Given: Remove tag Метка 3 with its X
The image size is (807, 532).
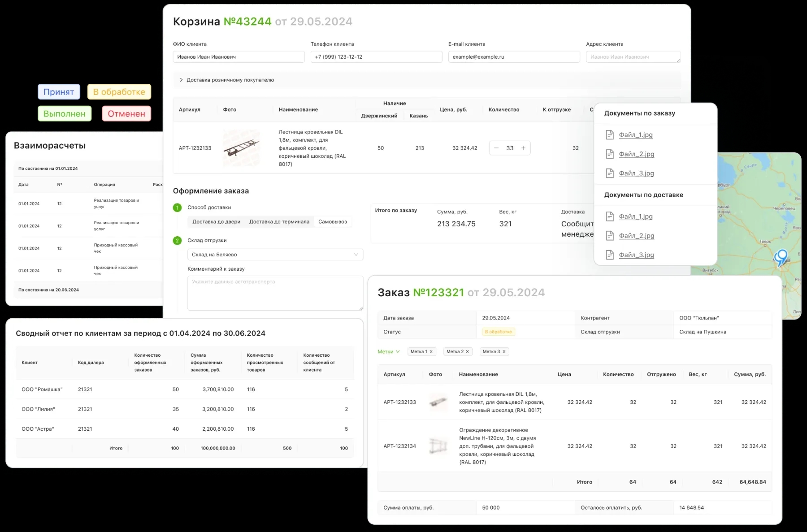Looking at the screenshot, I should (504, 352).
